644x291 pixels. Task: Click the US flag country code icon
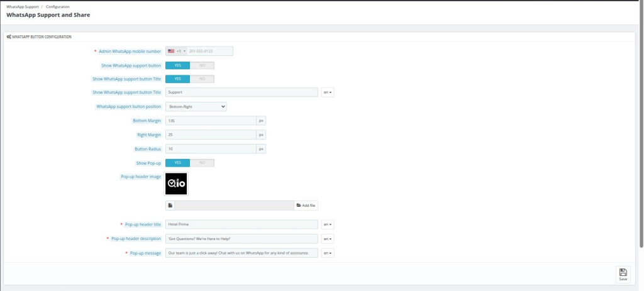171,52
